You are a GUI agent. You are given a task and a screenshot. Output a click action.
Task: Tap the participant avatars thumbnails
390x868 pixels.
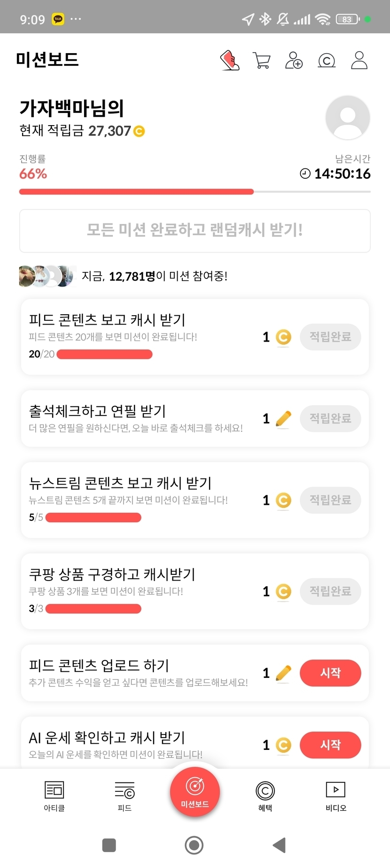point(47,276)
